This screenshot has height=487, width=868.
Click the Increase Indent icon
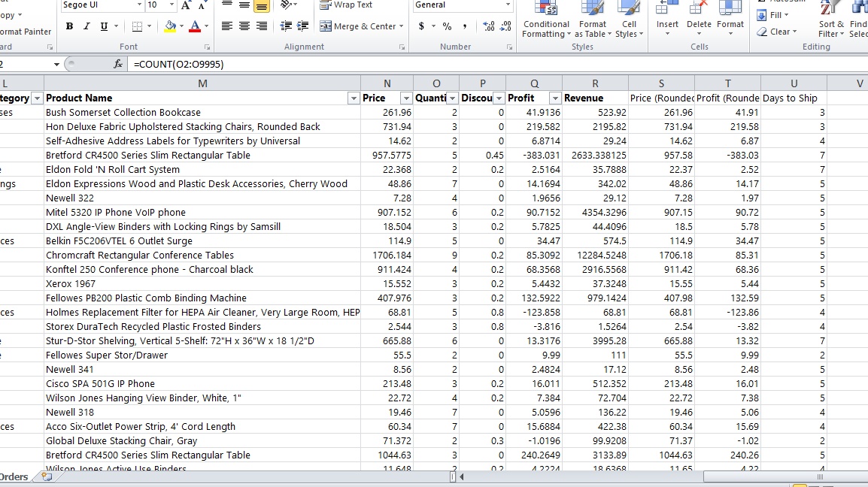coord(303,26)
